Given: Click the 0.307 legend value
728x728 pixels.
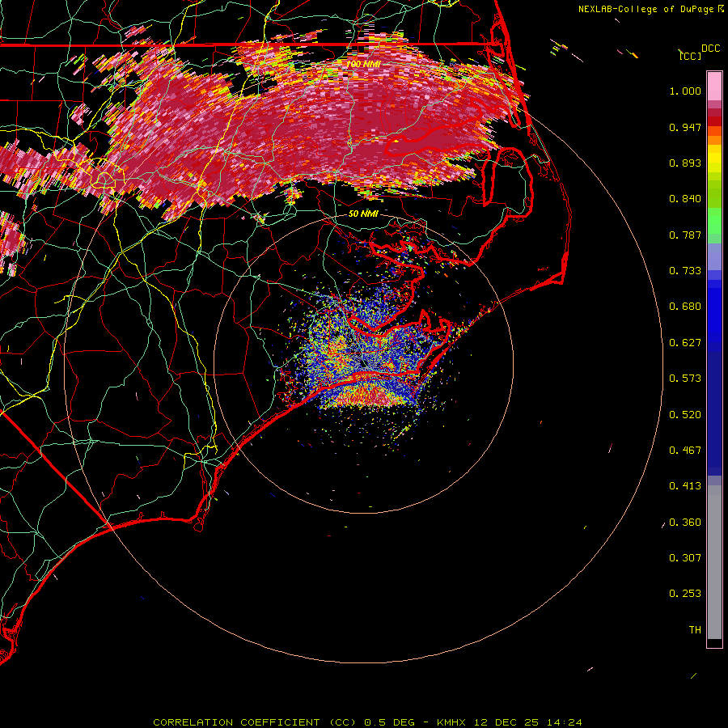Looking at the screenshot, I should tap(685, 558).
